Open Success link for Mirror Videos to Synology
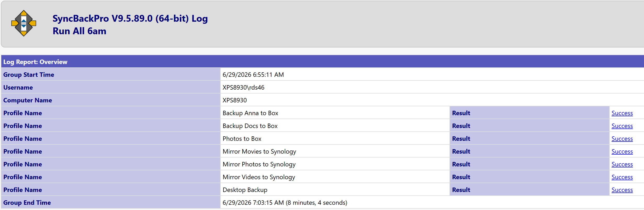This screenshot has width=644, height=210. (622, 177)
